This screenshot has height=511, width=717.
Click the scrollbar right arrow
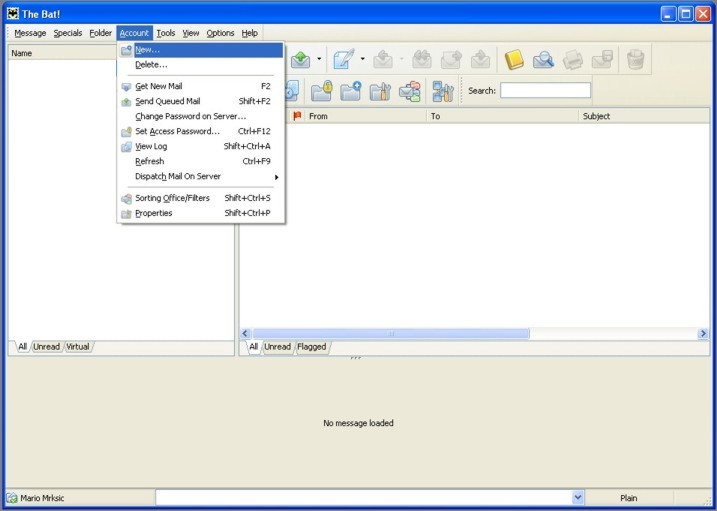point(703,334)
